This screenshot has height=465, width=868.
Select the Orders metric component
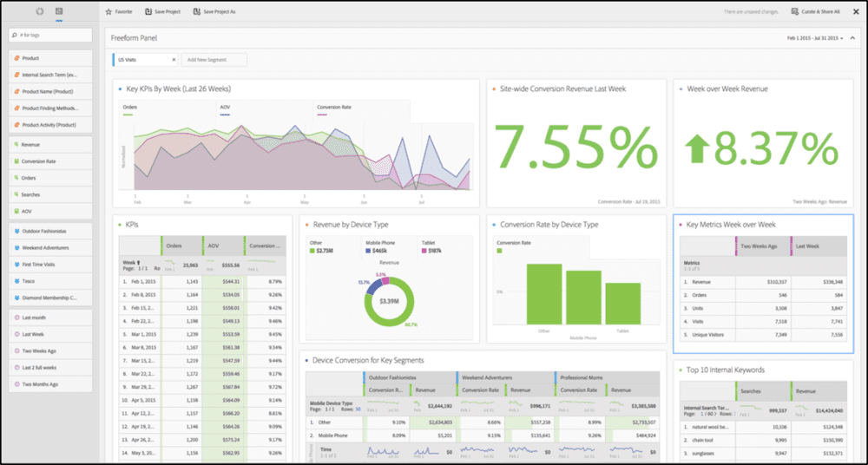[50, 178]
